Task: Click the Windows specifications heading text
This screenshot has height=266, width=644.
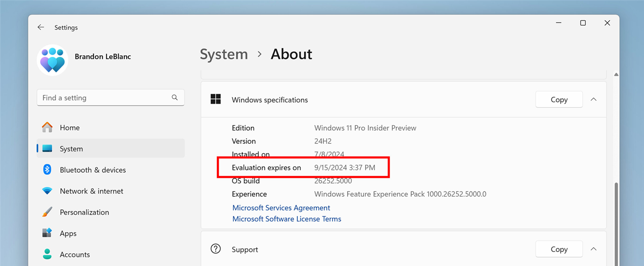Action: [x=270, y=100]
